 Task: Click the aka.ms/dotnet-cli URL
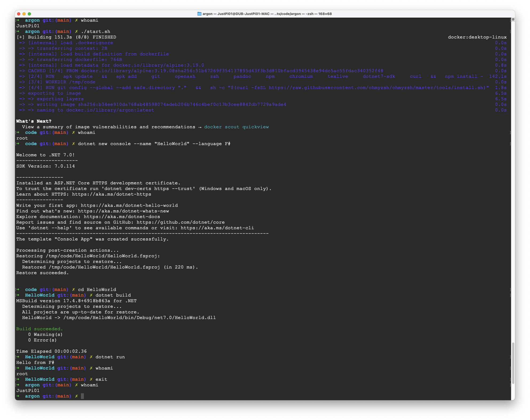(217, 228)
